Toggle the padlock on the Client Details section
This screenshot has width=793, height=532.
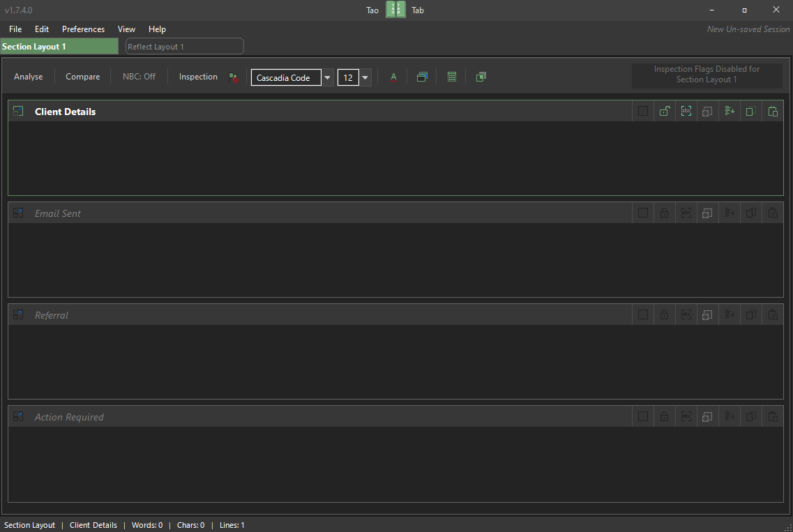point(665,112)
